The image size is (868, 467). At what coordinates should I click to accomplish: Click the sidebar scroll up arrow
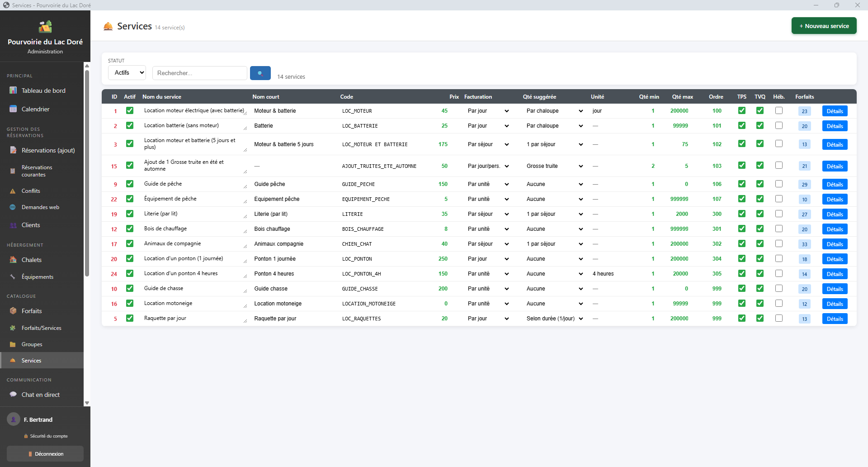pos(87,66)
